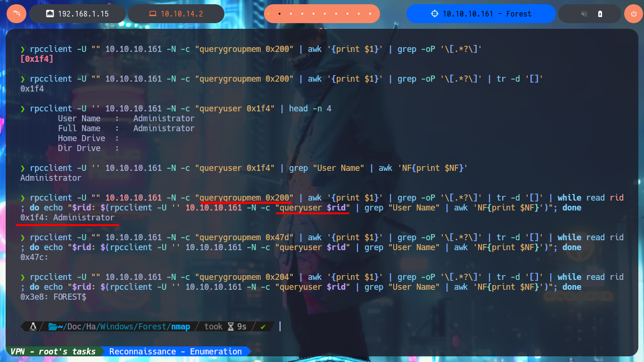Click the "querygroupmem 0x47d" command string
The image size is (644, 362).
pyautogui.click(x=244, y=237)
